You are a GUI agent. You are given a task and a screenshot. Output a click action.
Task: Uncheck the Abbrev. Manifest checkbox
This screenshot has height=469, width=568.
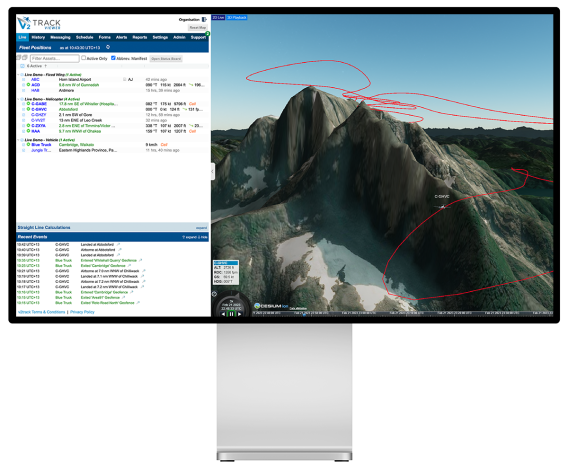click(x=113, y=58)
